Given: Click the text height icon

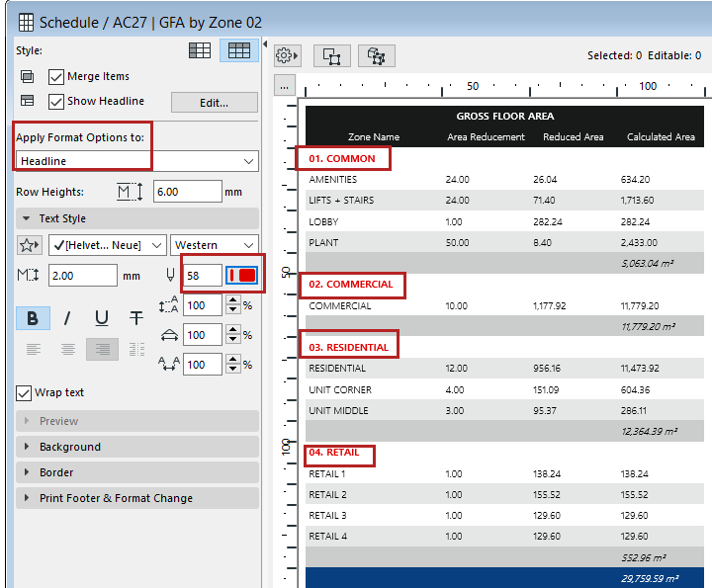Looking at the screenshot, I should click(x=28, y=275).
